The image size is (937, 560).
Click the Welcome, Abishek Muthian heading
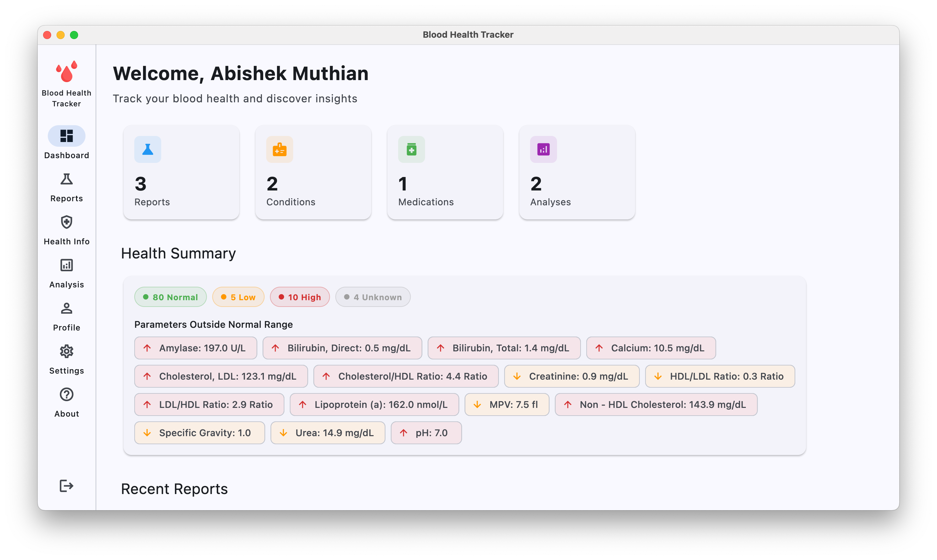pyautogui.click(x=241, y=73)
